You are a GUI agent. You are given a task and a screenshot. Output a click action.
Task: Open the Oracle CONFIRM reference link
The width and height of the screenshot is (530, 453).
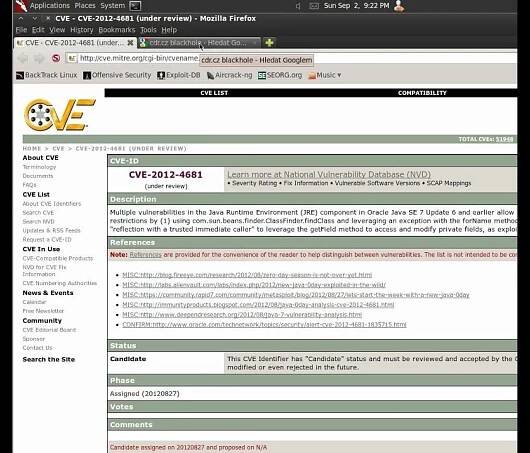pyautogui.click(x=264, y=325)
